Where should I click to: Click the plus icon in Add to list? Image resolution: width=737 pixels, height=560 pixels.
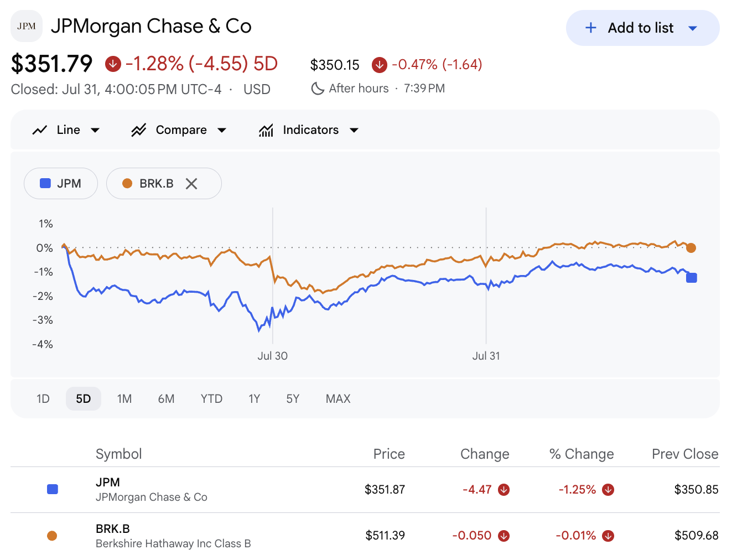(591, 28)
